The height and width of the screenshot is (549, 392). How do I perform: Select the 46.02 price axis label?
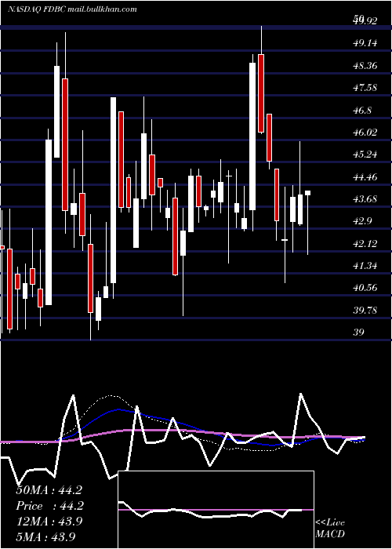click(x=365, y=133)
